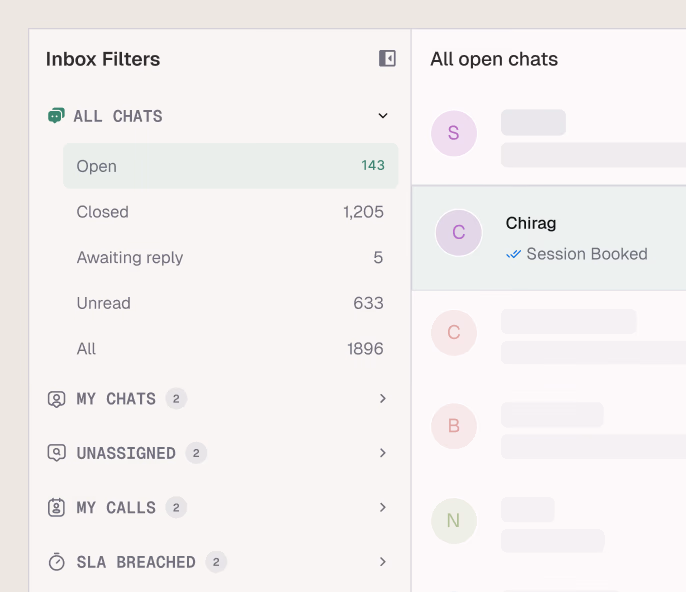Collapse the All Chats section chevron
Screen dimensions: 686x592
[383, 116]
